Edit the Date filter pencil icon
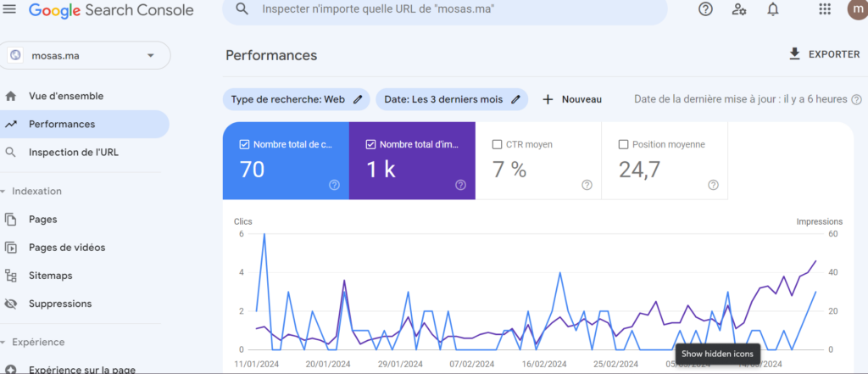Screen dimensions: 868x374 pyautogui.click(x=515, y=99)
